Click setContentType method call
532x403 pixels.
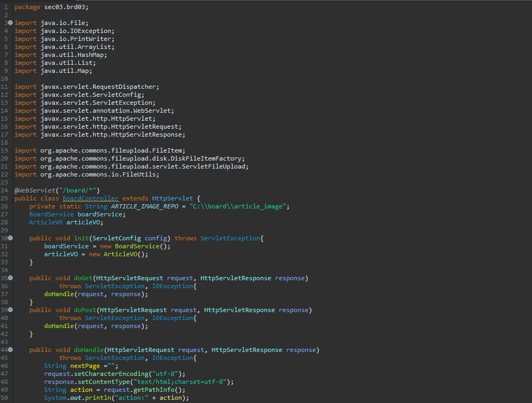(x=102, y=382)
